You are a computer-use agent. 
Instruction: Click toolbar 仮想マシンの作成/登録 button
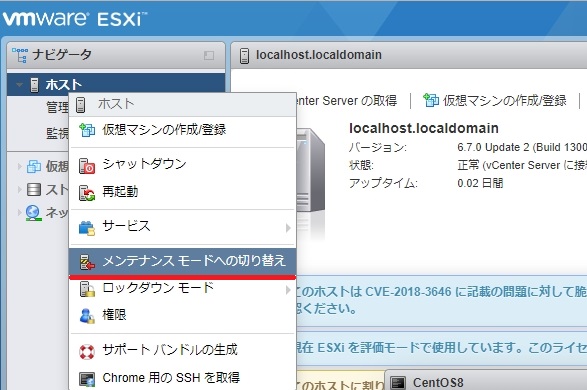[x=495, y=100]
